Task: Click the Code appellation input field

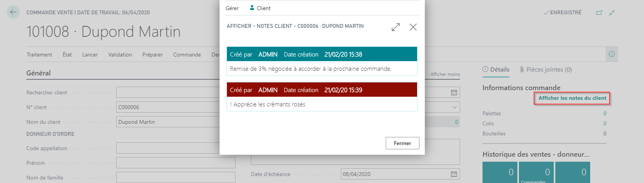Action: tap(168, 148)
